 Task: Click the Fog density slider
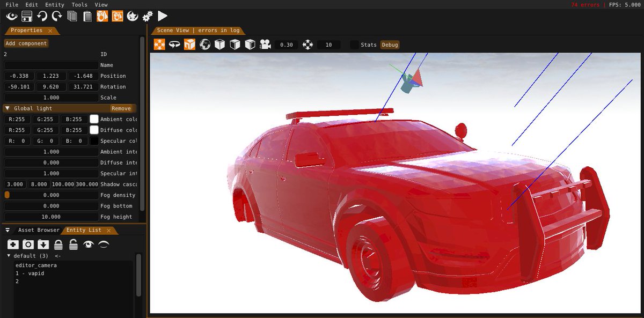[51, 195]
